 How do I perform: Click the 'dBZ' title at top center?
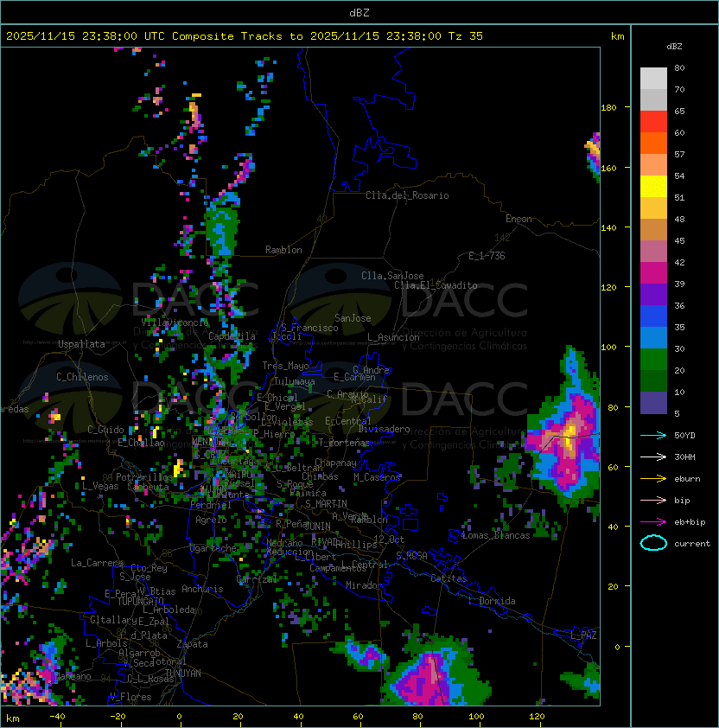pos(359,13)
